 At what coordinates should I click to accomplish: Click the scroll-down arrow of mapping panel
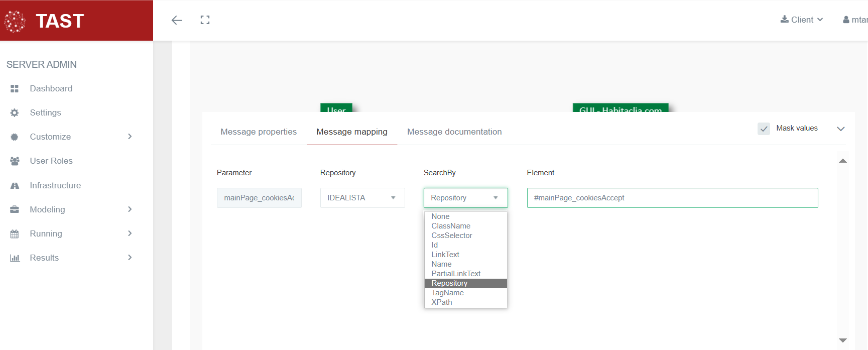click(x=842, y=340)
